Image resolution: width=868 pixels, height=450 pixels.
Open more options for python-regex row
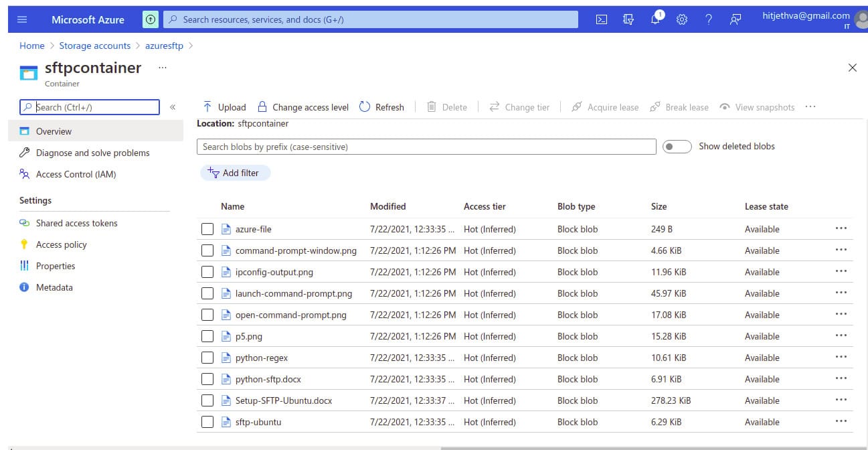point(841,358)
